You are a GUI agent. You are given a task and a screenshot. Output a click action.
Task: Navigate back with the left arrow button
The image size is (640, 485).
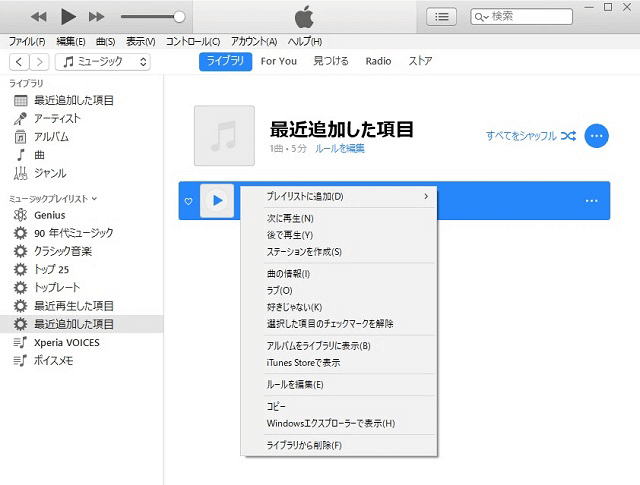pyautogui.click(x=16, y=62)
